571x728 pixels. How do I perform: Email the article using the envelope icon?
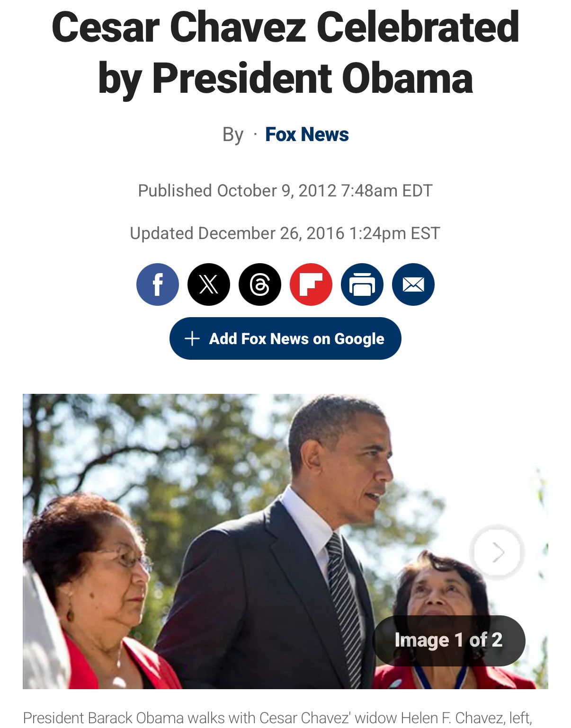click(x=413, y=284)
